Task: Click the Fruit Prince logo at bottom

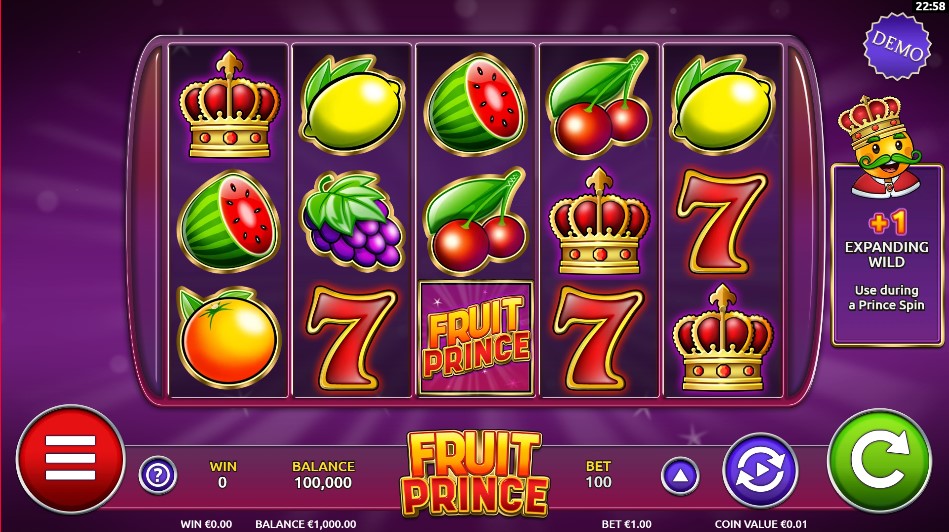Action: click(475, 473)
